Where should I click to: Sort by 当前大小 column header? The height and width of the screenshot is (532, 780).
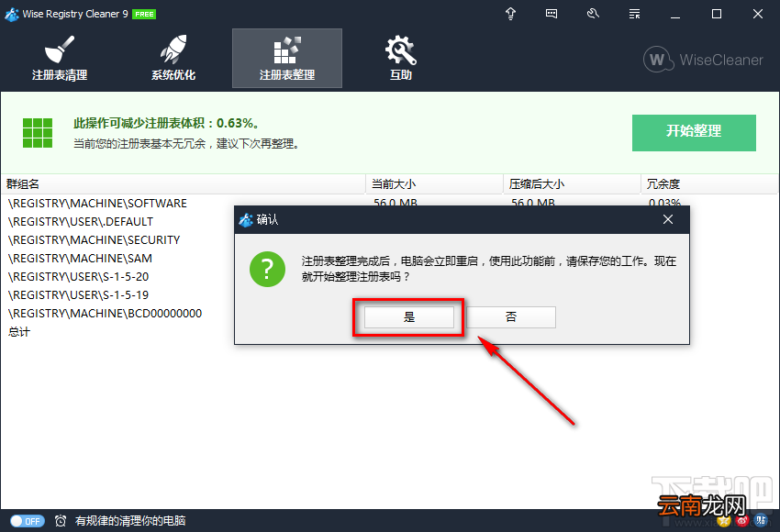[434, 184]
